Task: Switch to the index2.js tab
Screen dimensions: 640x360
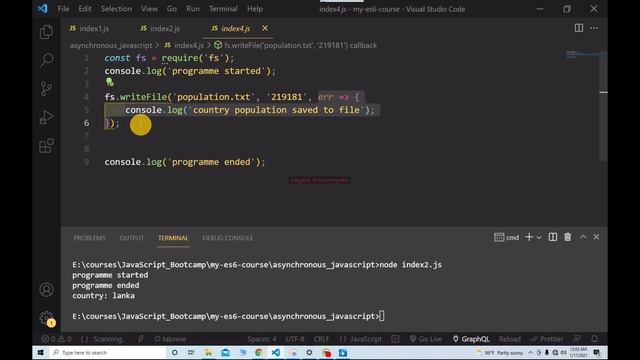Action: [x=160, y=28]
